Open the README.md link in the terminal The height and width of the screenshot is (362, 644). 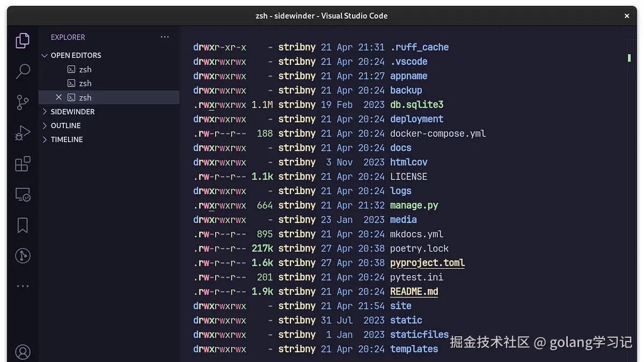tap(413, 291)
